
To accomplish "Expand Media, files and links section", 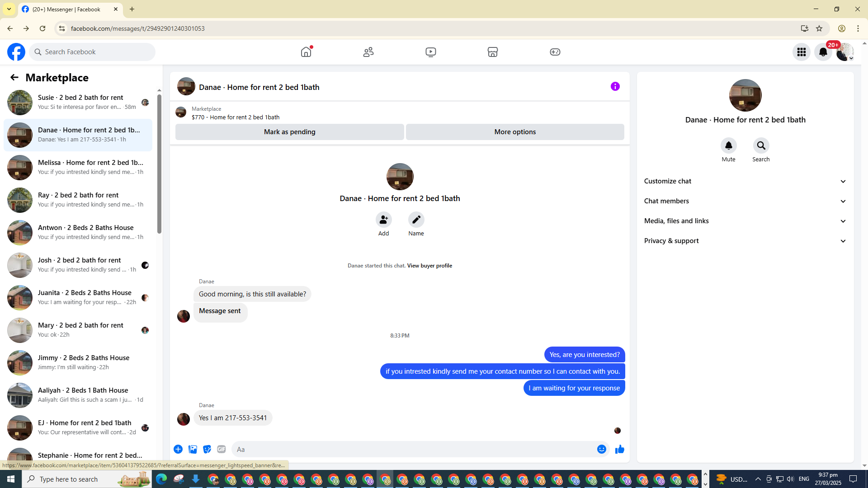I will [745, 221].
